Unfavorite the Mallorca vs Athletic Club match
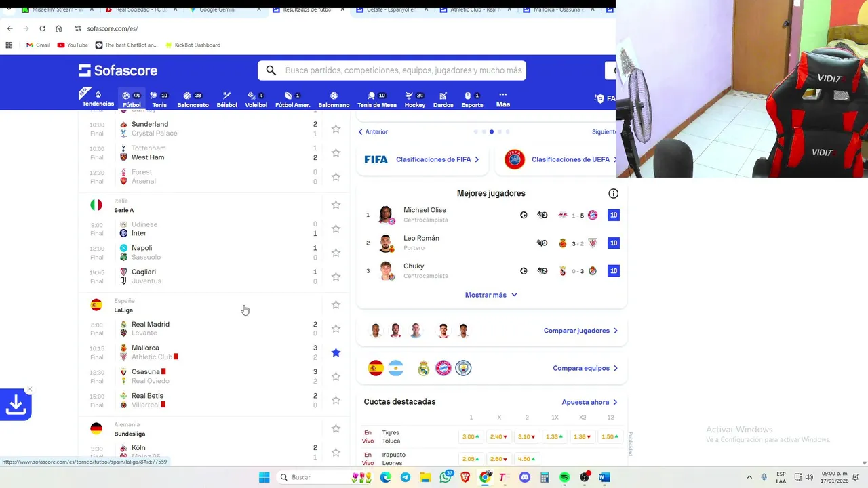868x488 pixels. [336, 352]
